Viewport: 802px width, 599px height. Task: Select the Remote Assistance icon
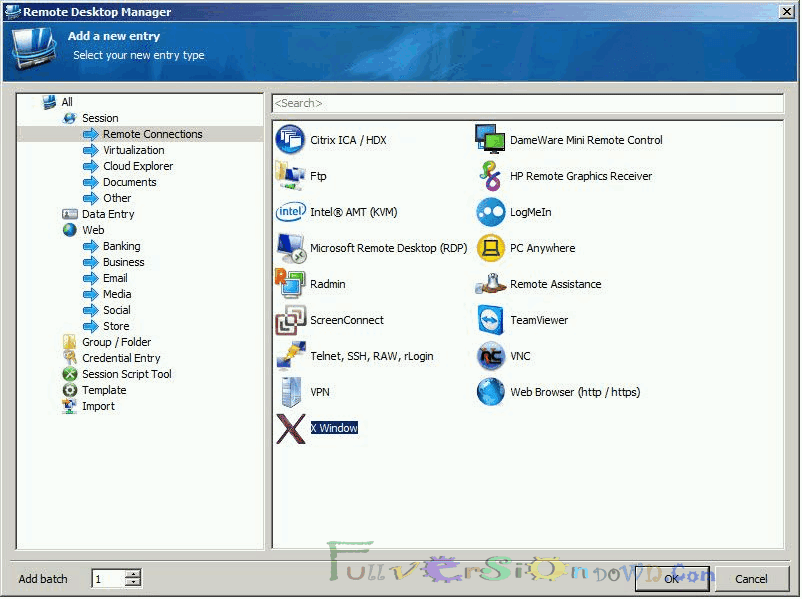point(491,284)
